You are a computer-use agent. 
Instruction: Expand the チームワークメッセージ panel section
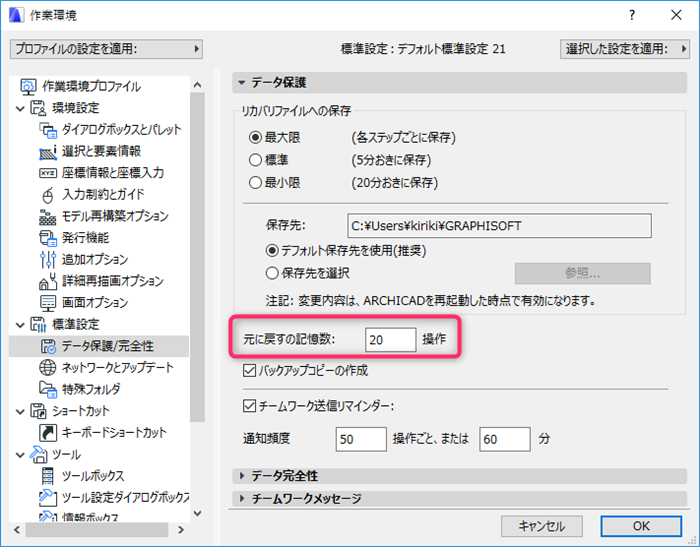tap(242, 498)
